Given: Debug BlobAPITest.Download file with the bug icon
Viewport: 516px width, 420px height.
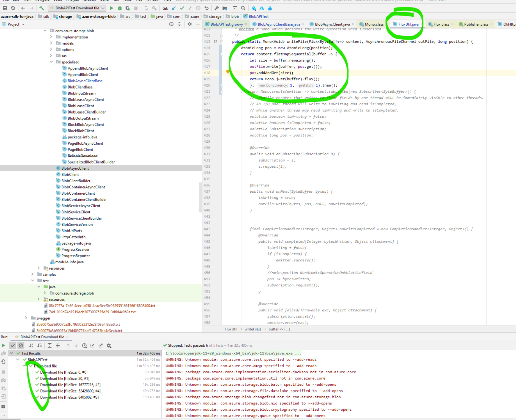Looking at the screenshot, I should [x=119, y=8].
